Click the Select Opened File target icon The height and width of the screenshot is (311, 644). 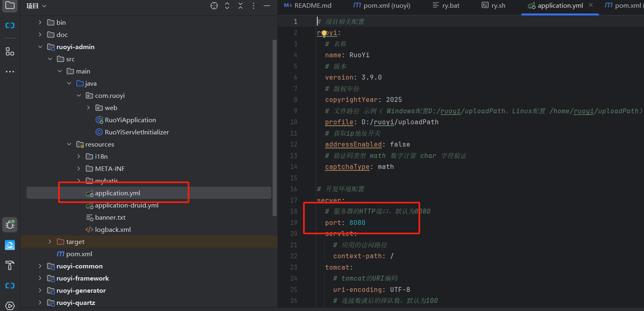pos(214,6)
